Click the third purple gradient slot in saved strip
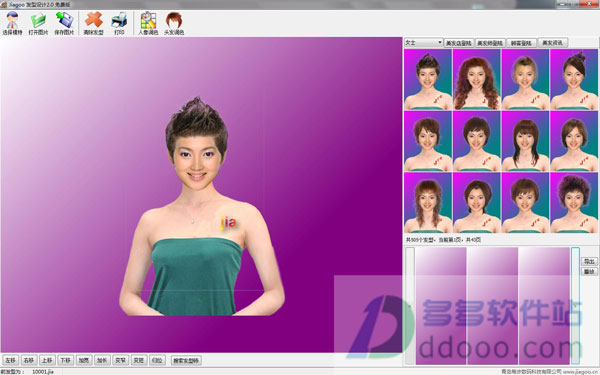Image resolution: width=600 pixels, height=375 pixels. click(544, 306)
